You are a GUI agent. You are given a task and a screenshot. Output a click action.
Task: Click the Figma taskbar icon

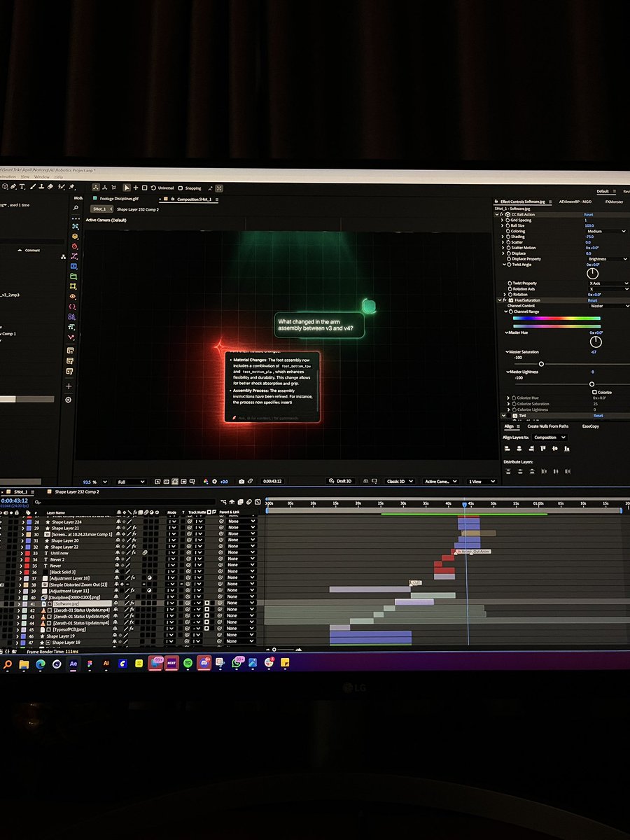point(90,663)
